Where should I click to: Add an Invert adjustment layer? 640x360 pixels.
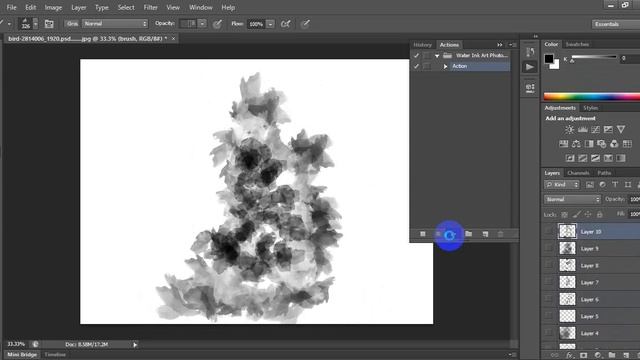tap(570, 158)
